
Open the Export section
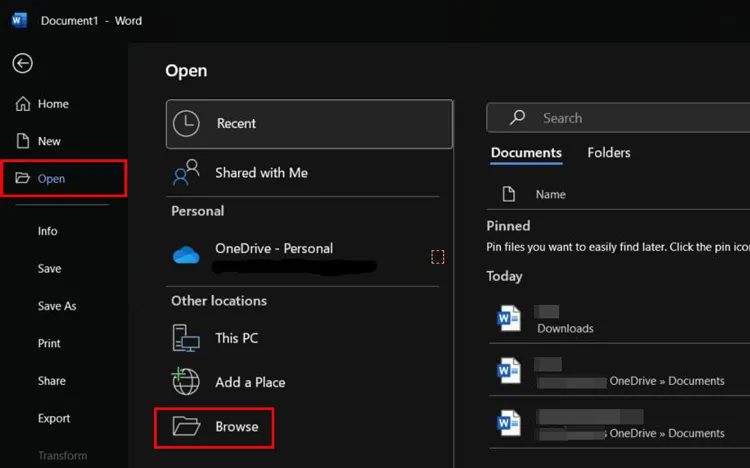pos(54,418)
